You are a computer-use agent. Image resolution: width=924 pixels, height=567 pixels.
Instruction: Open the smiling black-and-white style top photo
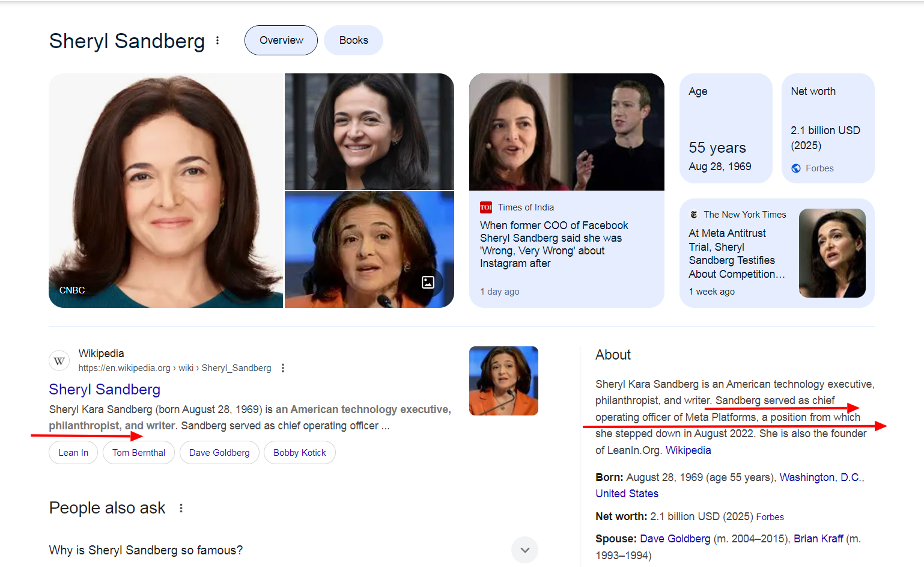pos(369,132)
